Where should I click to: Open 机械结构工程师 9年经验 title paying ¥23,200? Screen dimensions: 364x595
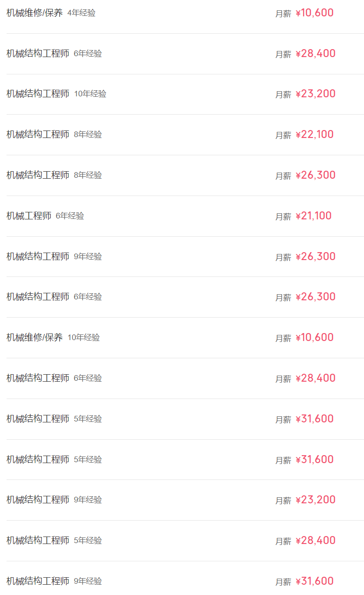(x=38, y=500)
